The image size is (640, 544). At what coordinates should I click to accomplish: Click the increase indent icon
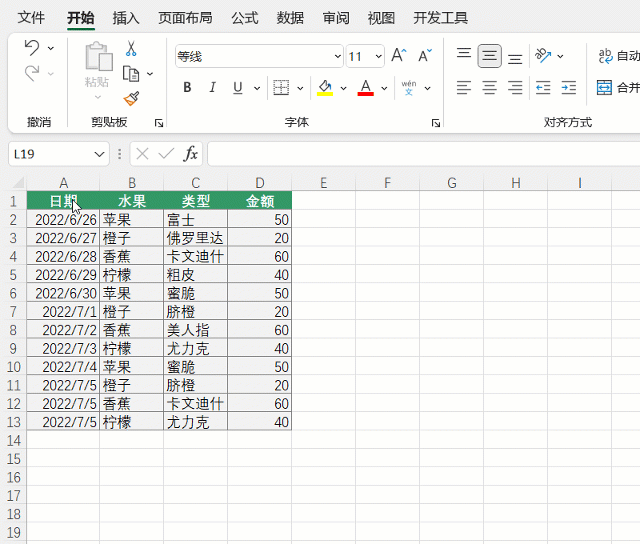[x=569, y=88]
